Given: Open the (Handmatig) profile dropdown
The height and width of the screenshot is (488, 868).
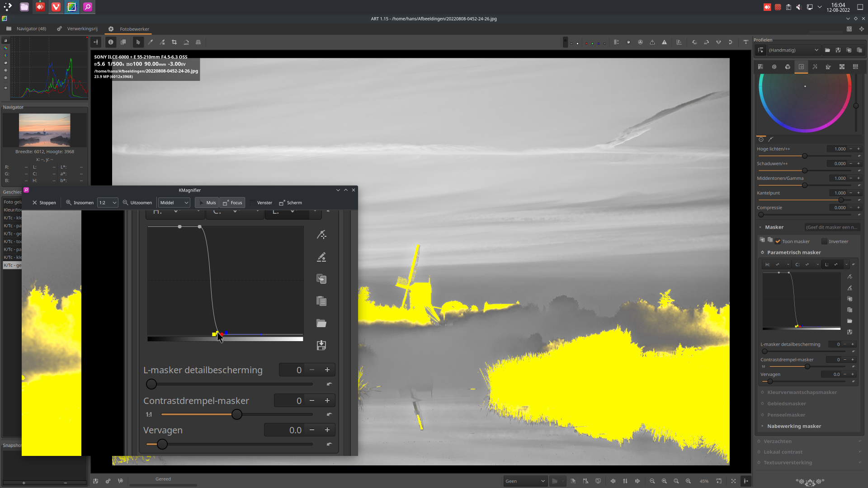Looking at the screenshot, I should [794, 50].
